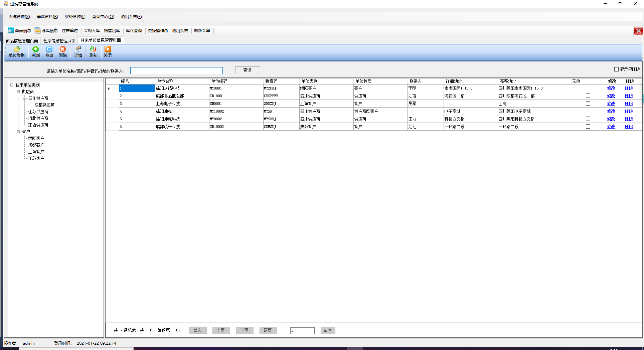Image resolution: width=644 pixels, height=350 pixels.
Task: Click the green 新增 add icon
Action: [x=36, y=49]
